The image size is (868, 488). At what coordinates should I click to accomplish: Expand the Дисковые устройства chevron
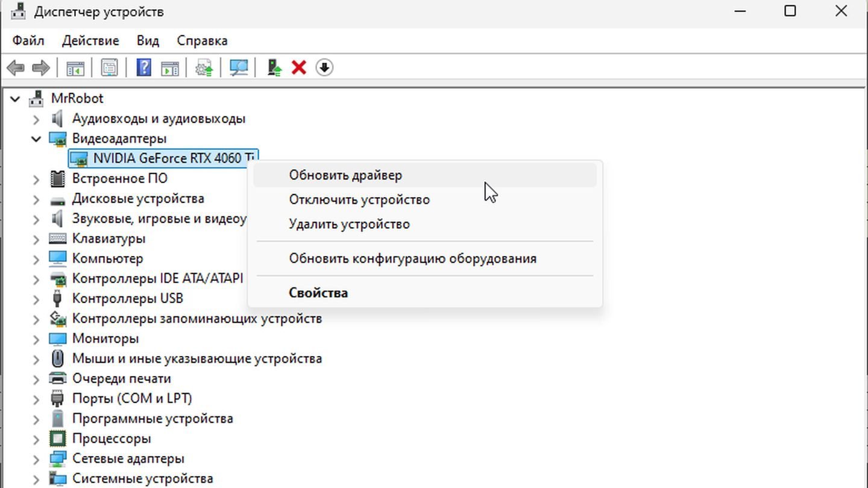[x=36, y=199]
